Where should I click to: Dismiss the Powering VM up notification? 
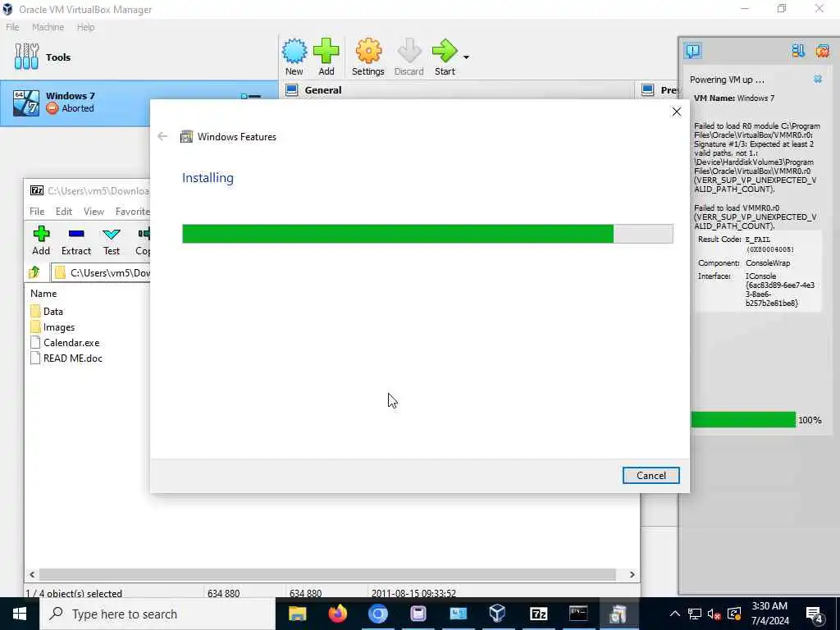click(818, 80)
